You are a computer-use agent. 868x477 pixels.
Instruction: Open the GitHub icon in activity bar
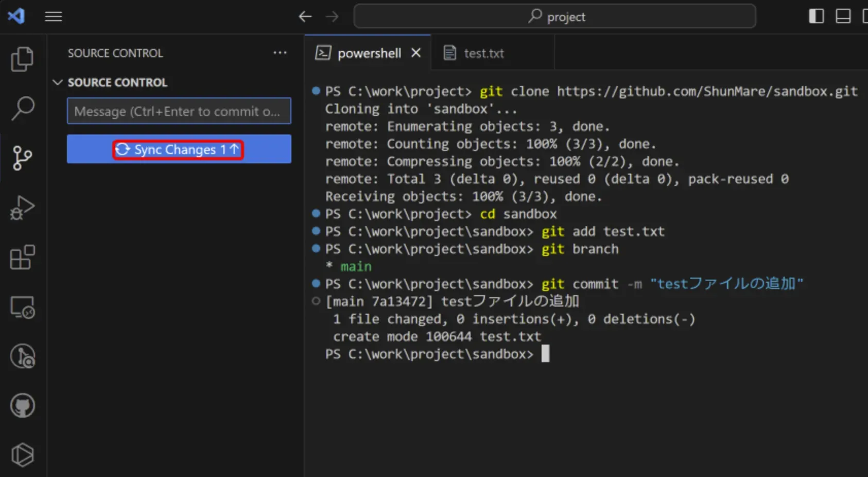click(22, 406)
